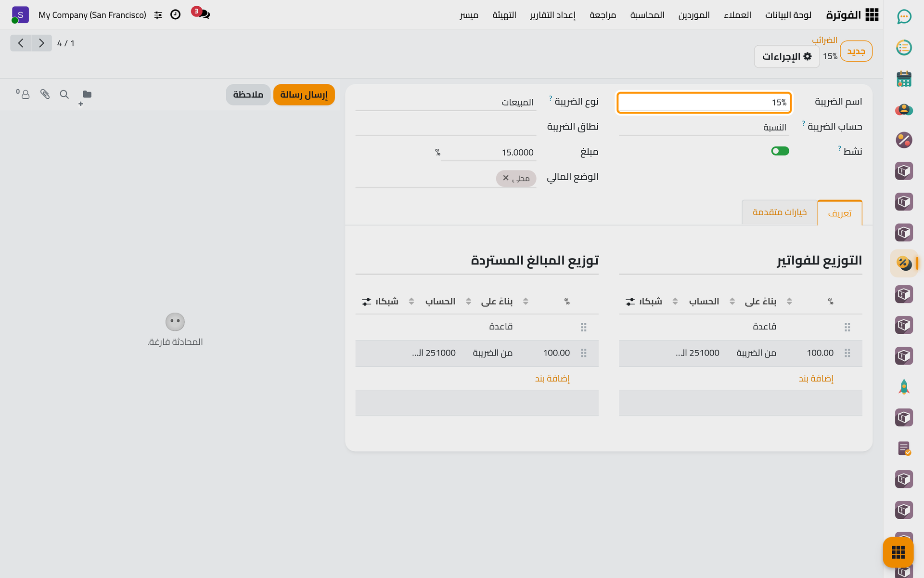Screen dimensions: 924x578
Task: Click the user avatar S icon
Action: pos(20,15)
